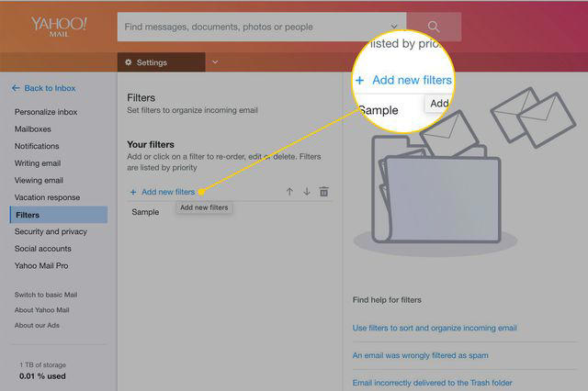The width and height of the screenshot is (588, 391).
Task: Open Security and privacy settings
Action: tap(51, 232)
